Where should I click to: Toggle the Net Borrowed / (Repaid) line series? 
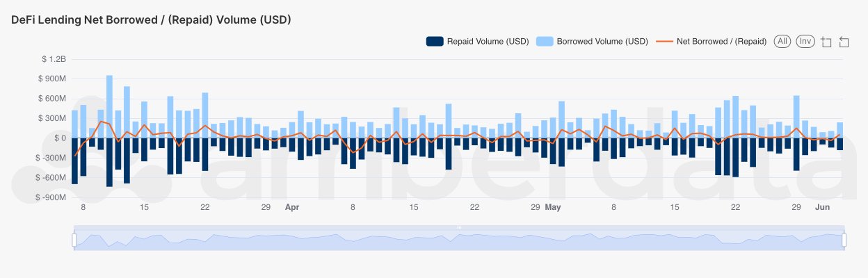tap(712, 42)
